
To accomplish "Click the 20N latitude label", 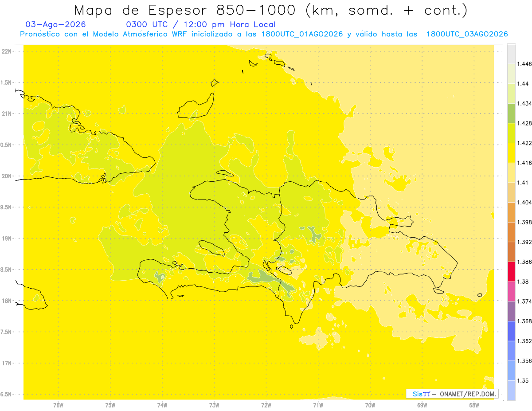I will coord(7,176).
